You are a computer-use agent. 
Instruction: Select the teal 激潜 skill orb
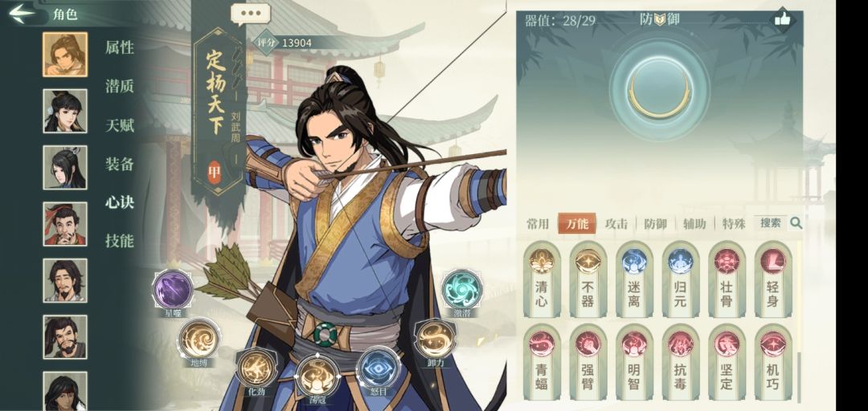[461, 289]
